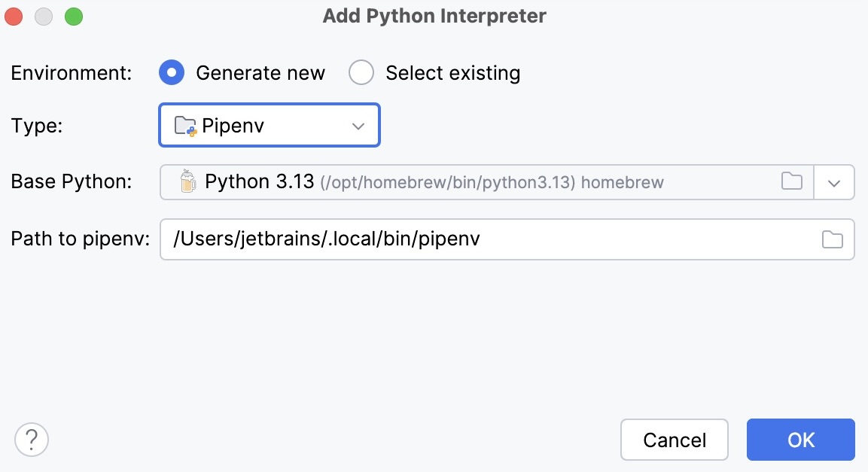Confirm interpreter creation with OK
Screen dimensions: 868x472
point(800,440)
